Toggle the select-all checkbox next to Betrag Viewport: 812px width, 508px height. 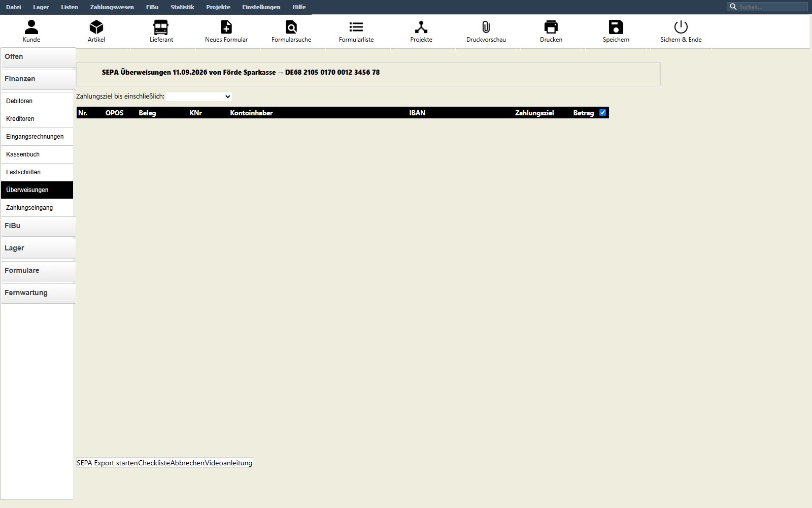(x=602, y=113)
